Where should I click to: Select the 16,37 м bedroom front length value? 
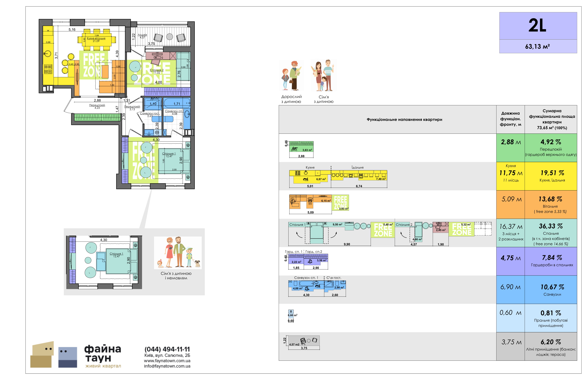tap(511, 226)
